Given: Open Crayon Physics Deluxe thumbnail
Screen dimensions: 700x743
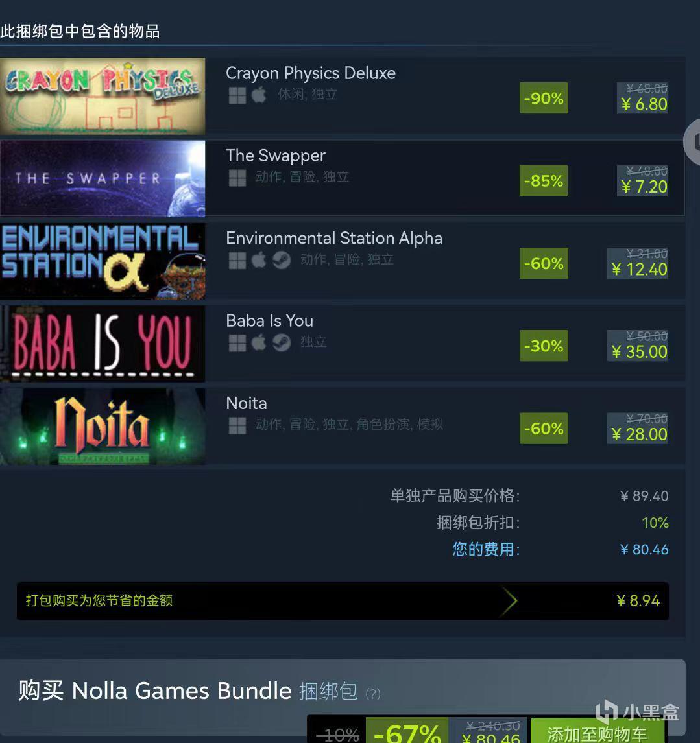Looking at the screenshot, I should coord(103,96).
